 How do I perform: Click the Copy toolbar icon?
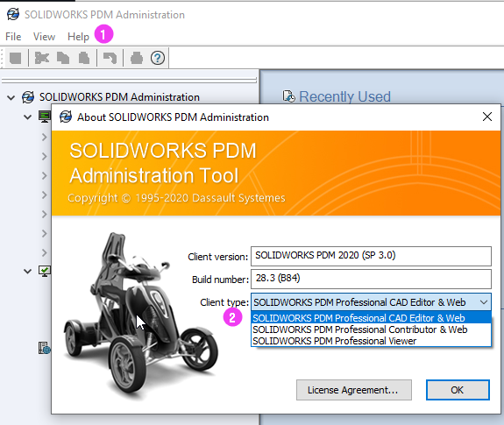click(x=63, y=58)
